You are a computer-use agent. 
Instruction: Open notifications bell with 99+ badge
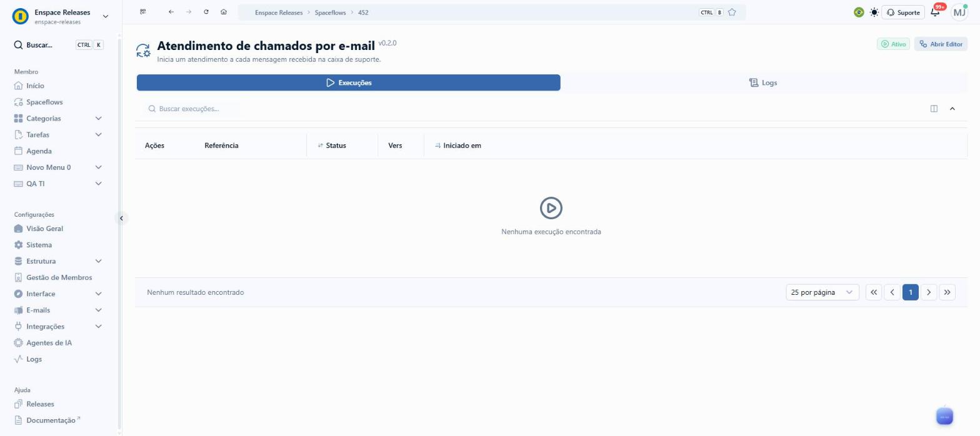[936, 12]
